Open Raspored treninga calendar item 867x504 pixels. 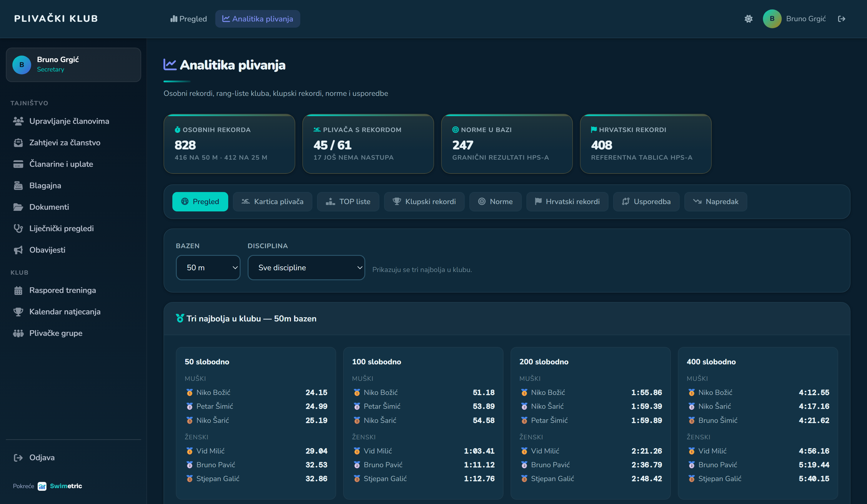tap(74, 290)
